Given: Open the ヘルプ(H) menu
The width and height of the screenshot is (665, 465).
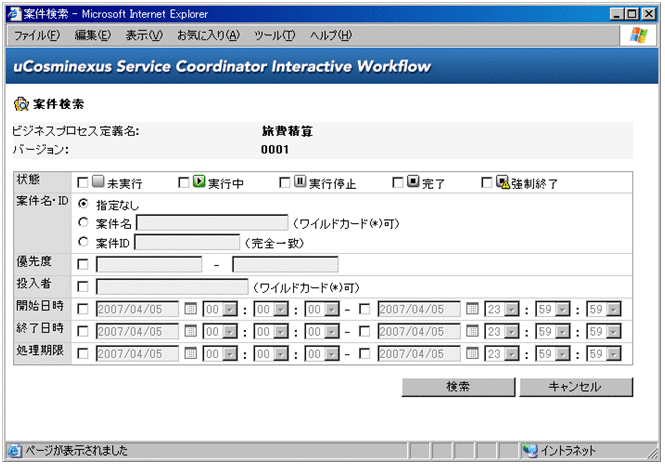Looking at the screenshot, I should pos(331,35).
